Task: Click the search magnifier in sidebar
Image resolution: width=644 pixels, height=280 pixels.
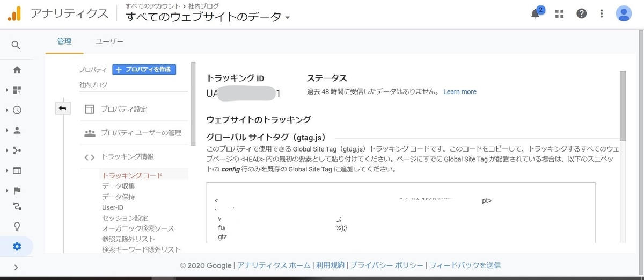Action: pyautogui.click(x=17, y=45)
